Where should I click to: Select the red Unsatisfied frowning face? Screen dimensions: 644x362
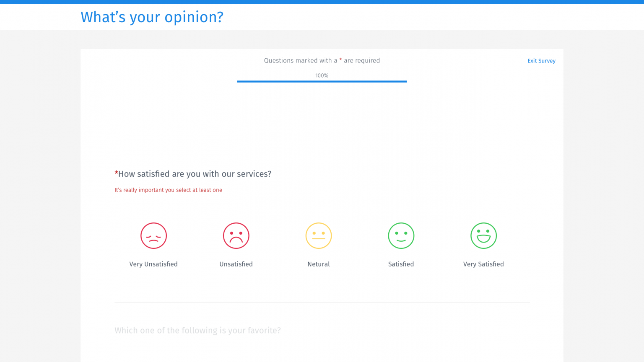236,235
